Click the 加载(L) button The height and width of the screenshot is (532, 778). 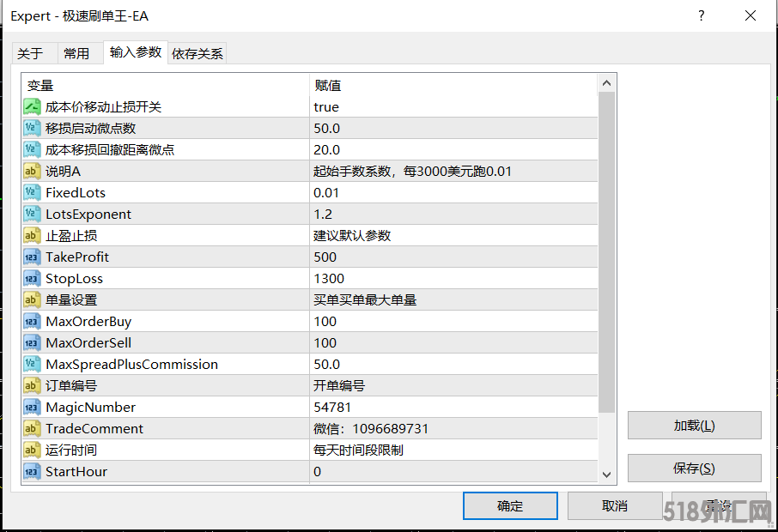point(693,425)
